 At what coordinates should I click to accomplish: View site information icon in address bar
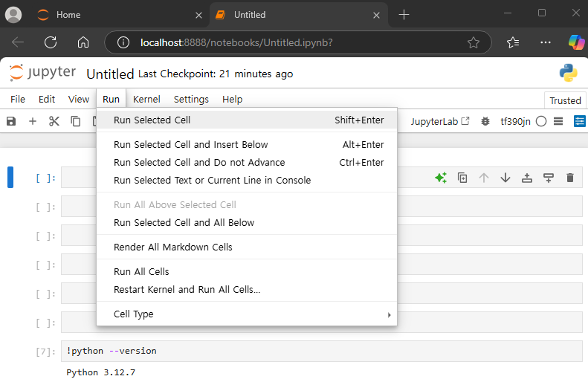(x=123, y=42)
